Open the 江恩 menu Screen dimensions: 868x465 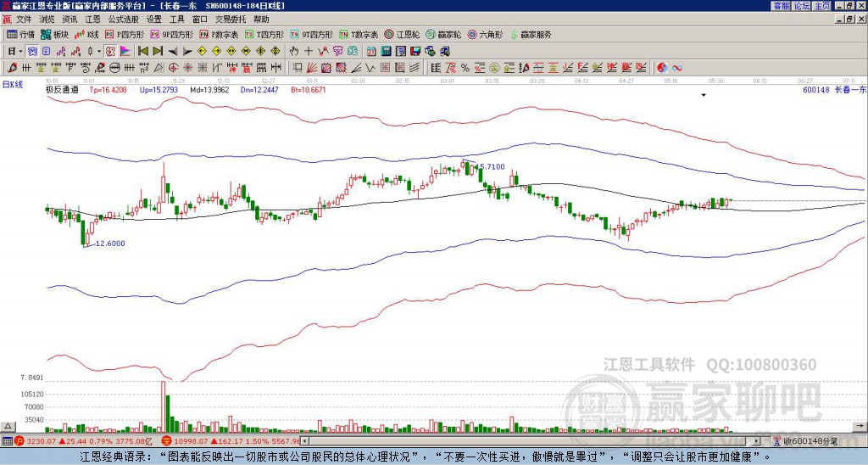click(x=92, y=20)
